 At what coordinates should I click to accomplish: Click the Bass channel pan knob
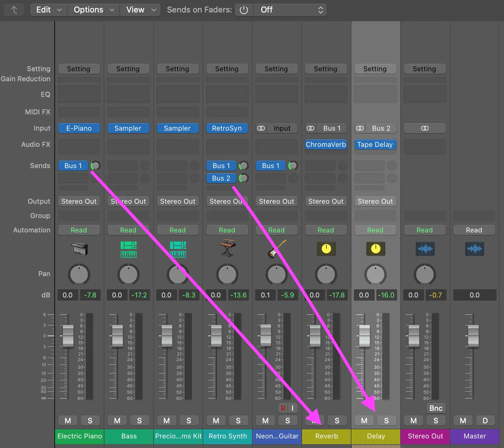click(129, 275)
